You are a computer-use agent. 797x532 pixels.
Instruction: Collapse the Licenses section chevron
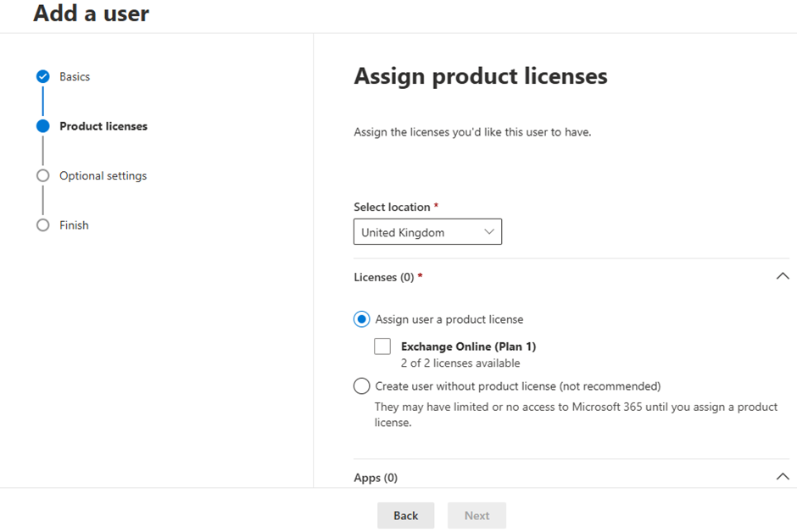783,277
